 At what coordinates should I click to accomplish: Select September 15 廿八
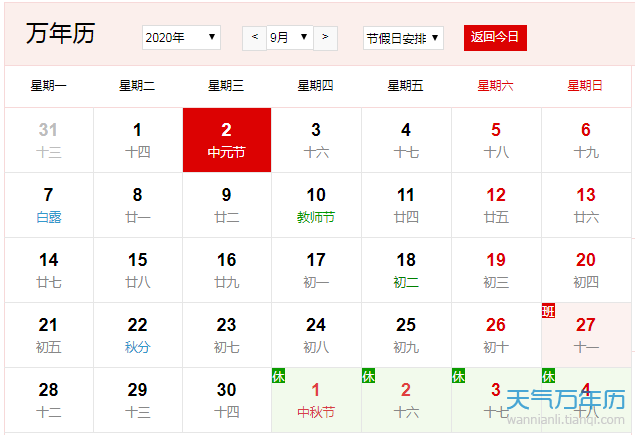pos(138,270)
